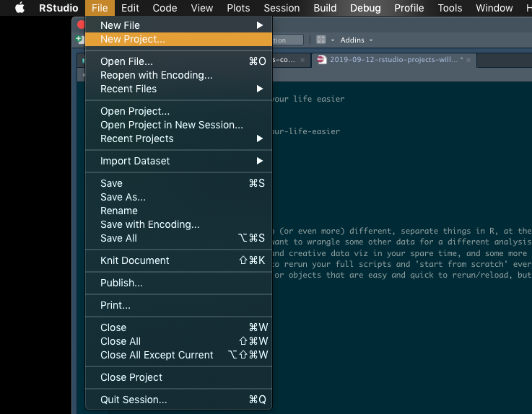Image resolution: width=532 pixels, height=414 pixels.
Task: Switch to the 2019-09-12-rstudio-projects-will tab
Action: pos(394,60)
